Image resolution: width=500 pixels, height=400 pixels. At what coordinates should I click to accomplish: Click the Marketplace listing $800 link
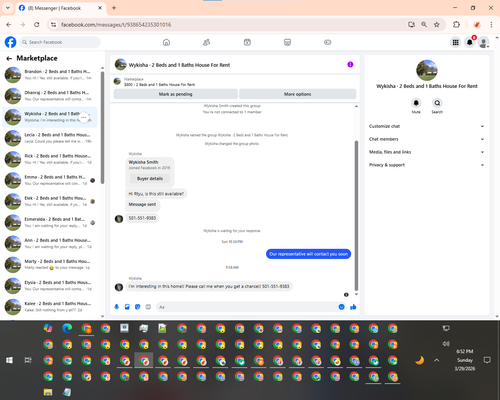coord(159,85)
